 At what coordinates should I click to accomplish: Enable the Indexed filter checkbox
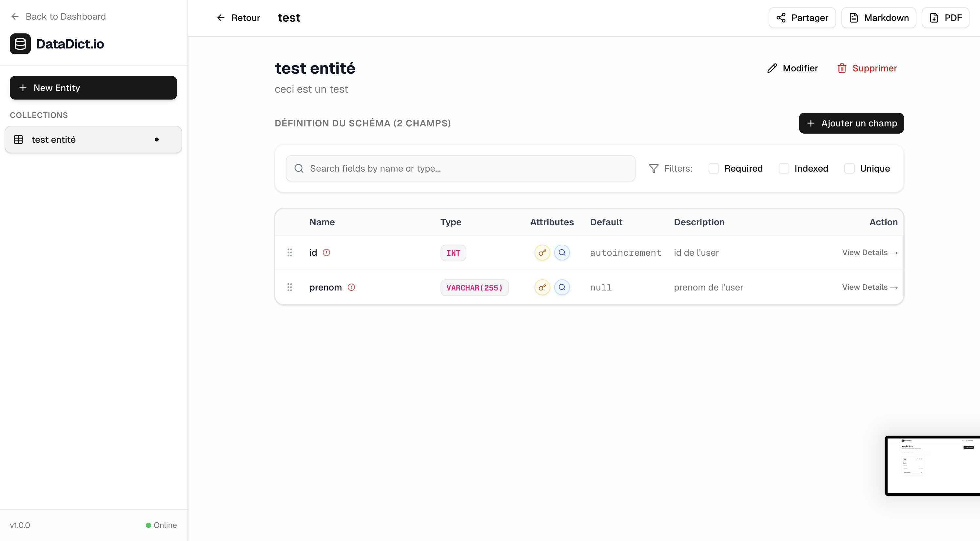[x=784, y=168]
